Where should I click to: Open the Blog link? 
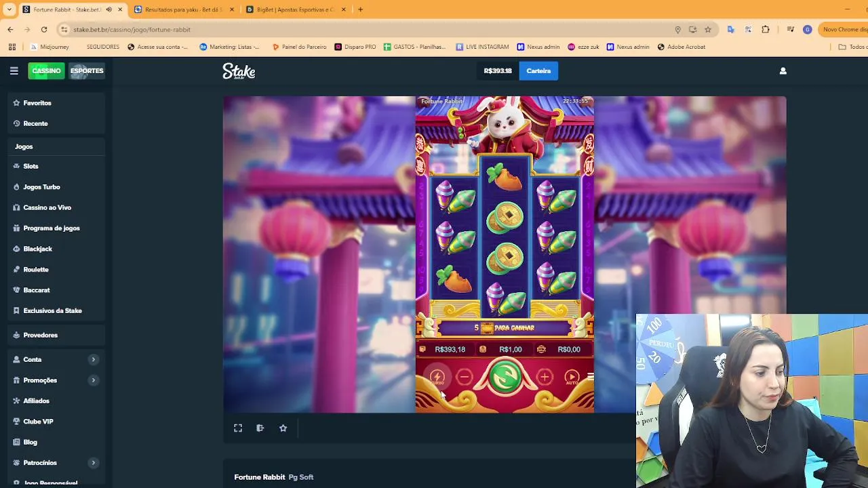pos(56,442)
